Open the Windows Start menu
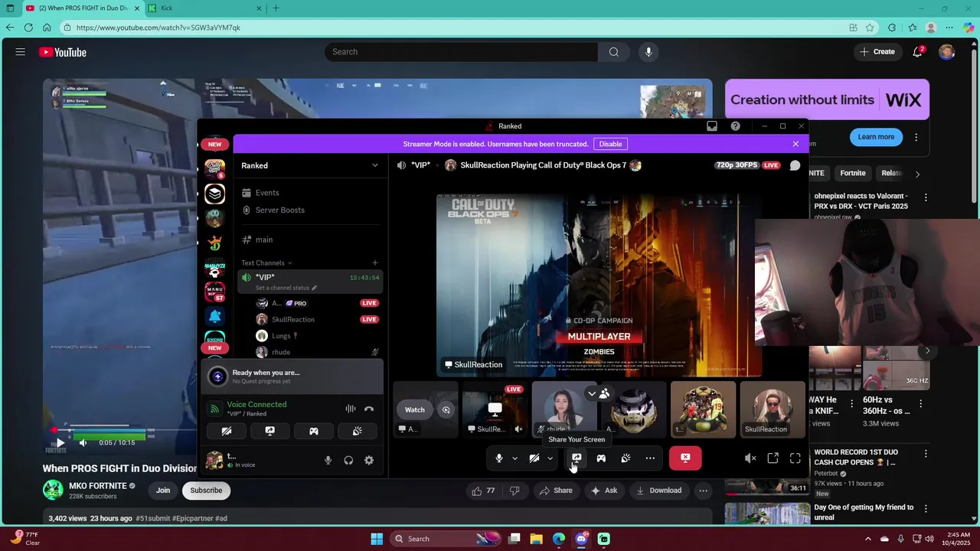The image size is (980, 551). click(x=377, y=539)
